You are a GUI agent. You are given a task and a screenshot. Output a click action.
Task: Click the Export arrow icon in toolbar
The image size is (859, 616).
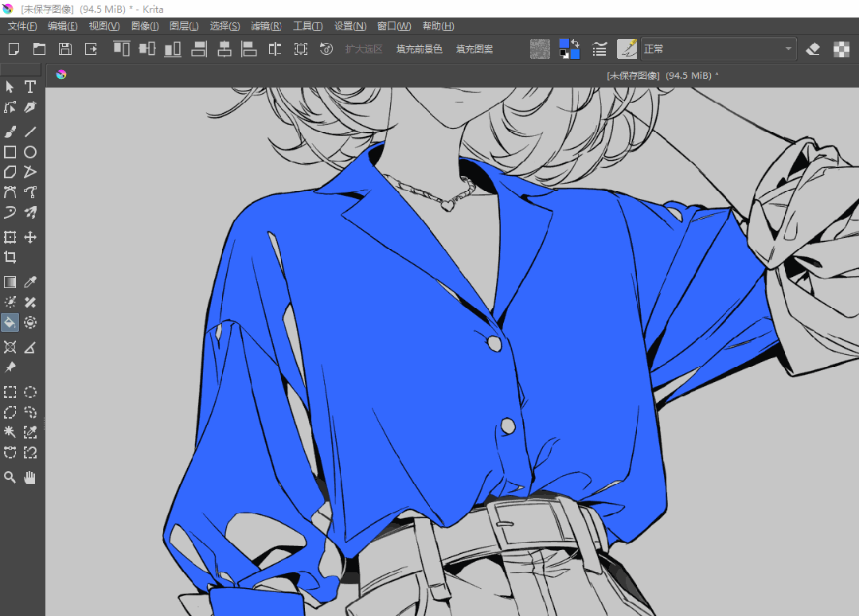91,49
